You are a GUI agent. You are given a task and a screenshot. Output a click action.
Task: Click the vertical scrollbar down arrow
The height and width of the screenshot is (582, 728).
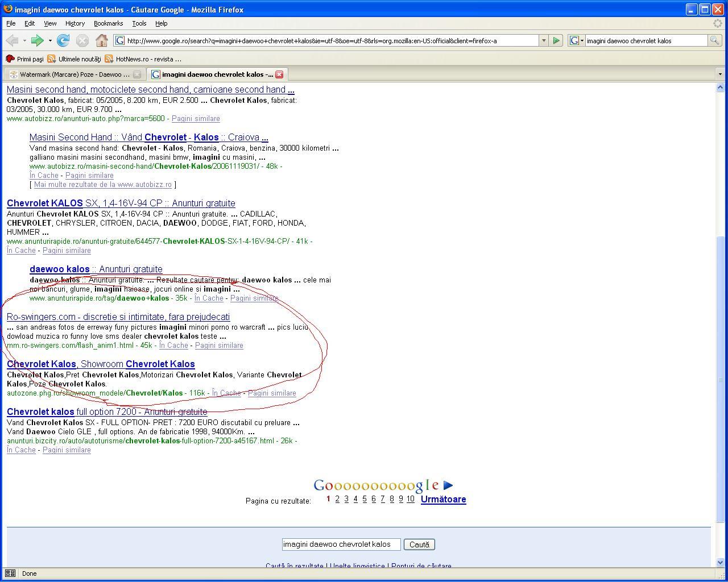(719, 563)
